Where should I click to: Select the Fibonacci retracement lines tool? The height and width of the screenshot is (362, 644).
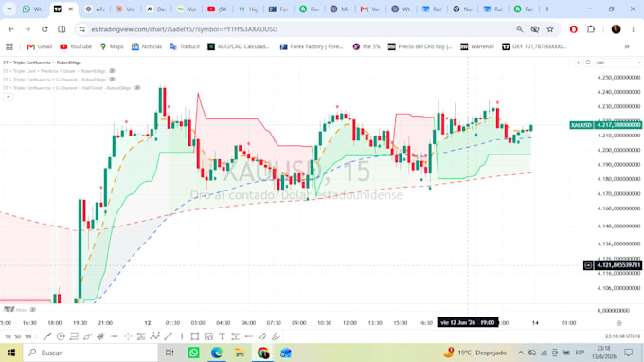point(74,336)
